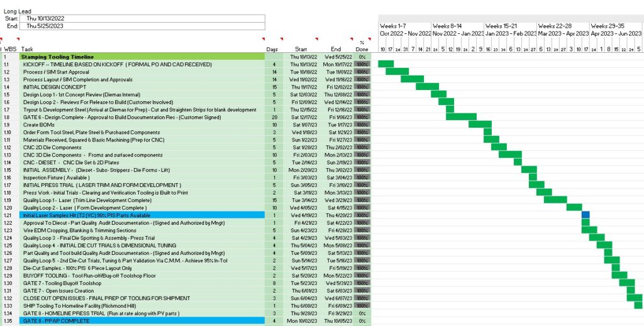Select the Days column header
The image size is (644, 326).
pyautogui.click(x=272, y=49)
